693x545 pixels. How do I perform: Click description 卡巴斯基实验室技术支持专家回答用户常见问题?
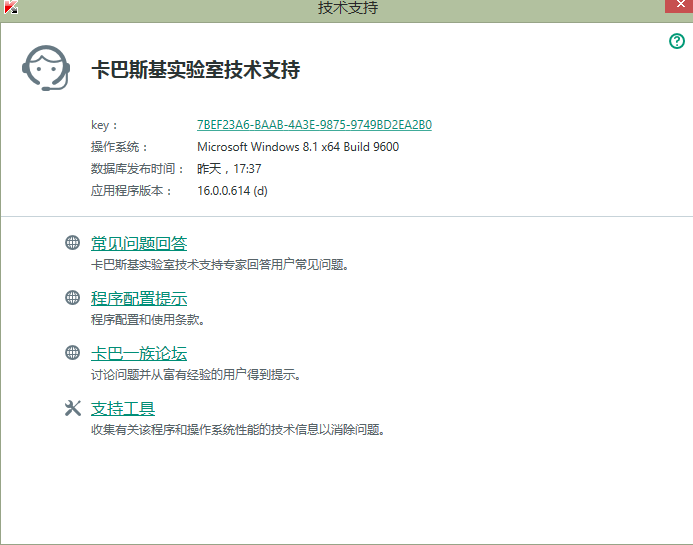point(220,265)
